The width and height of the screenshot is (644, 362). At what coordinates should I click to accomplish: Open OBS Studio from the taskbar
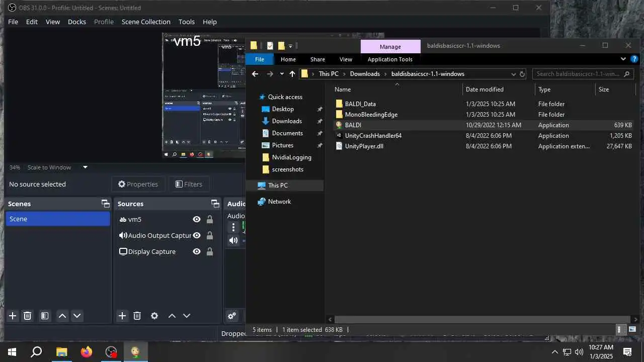click(111, 352)
